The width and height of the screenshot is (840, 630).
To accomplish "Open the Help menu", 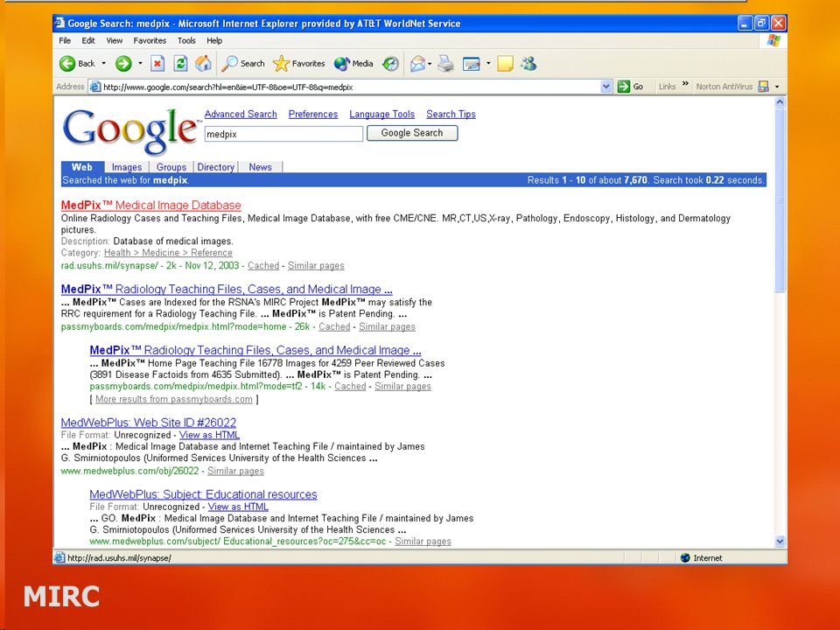I will point(214,41).
